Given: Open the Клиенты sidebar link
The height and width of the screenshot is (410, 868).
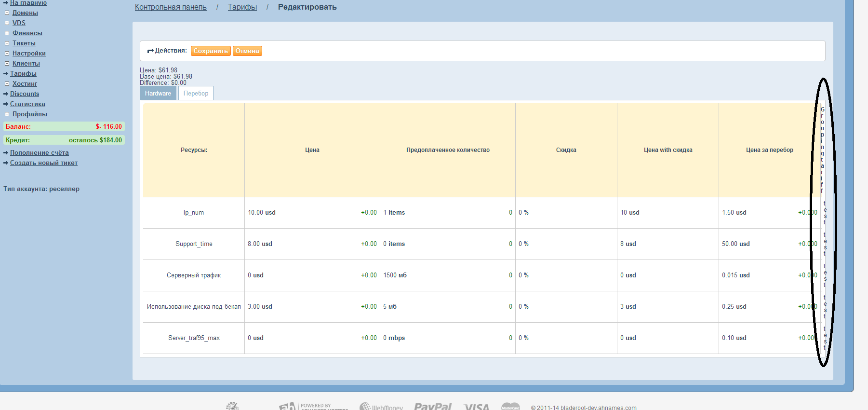Looking at the screenshot, I should pyautogui.click(x=26, y=64).
